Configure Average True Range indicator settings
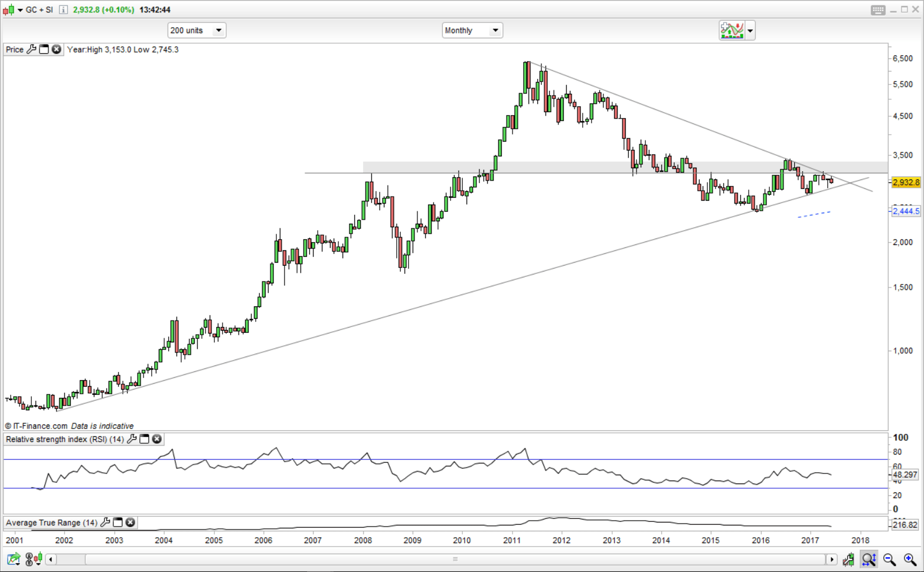The height and width of the screenshot is (572, 924). point(105,522)
